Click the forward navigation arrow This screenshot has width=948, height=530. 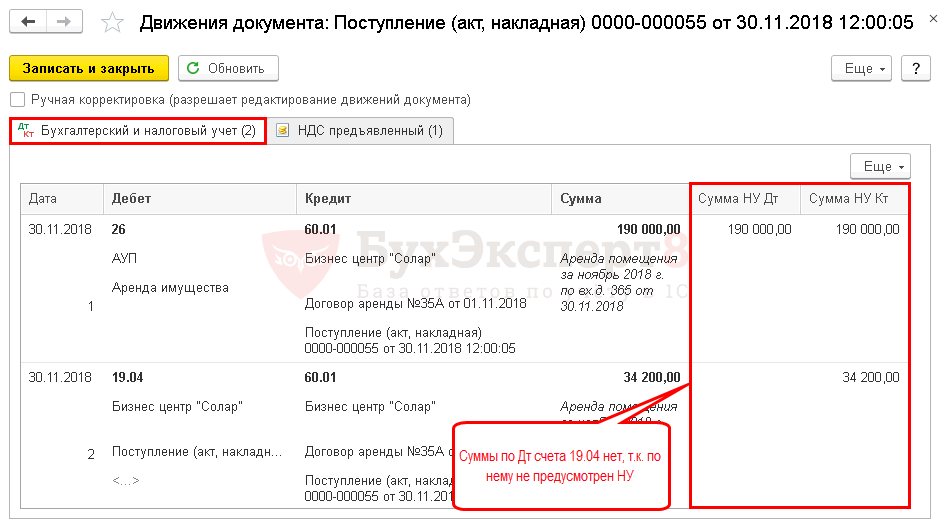coord(64,22)
